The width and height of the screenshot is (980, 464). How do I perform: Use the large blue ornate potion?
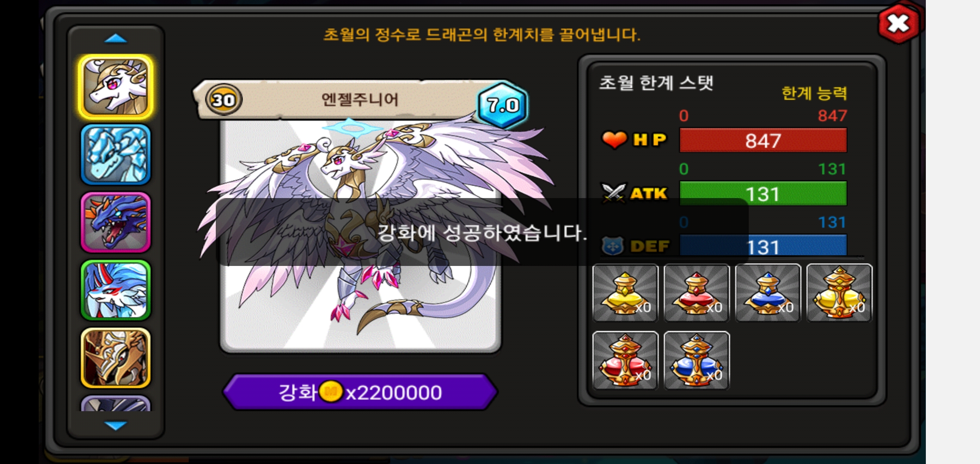pos(697,361)
